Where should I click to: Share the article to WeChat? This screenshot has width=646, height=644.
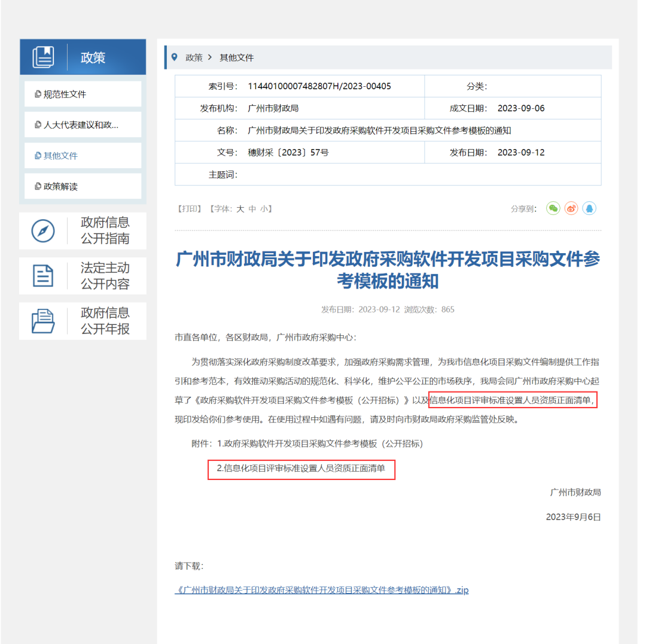click(553, 208)
